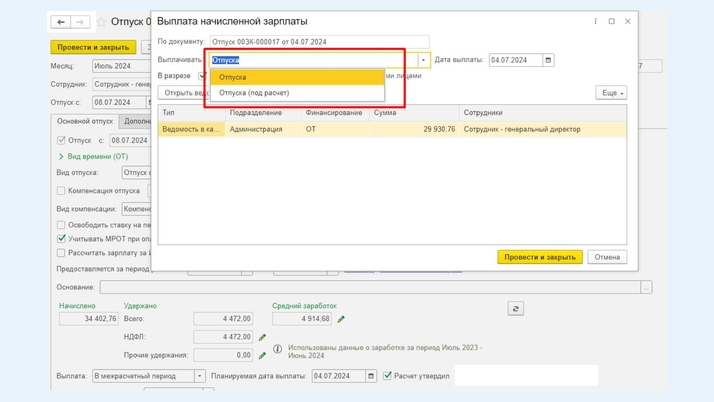Click the forward navigation arrow

tap(80, 22)
